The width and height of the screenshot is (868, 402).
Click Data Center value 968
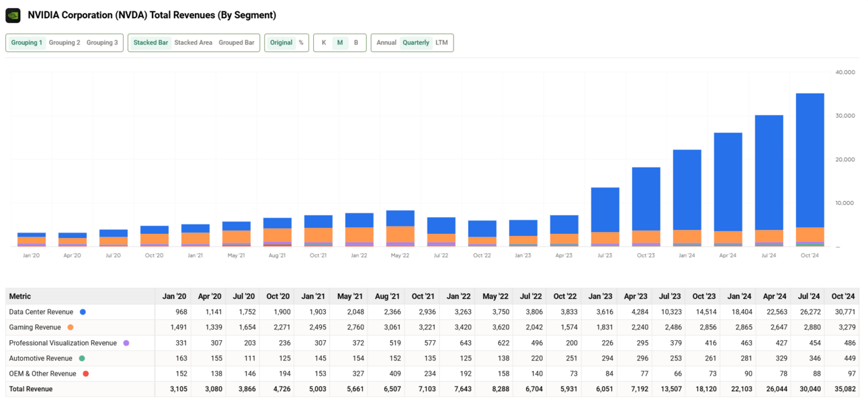pyautogui.click(x=181, y=312)
